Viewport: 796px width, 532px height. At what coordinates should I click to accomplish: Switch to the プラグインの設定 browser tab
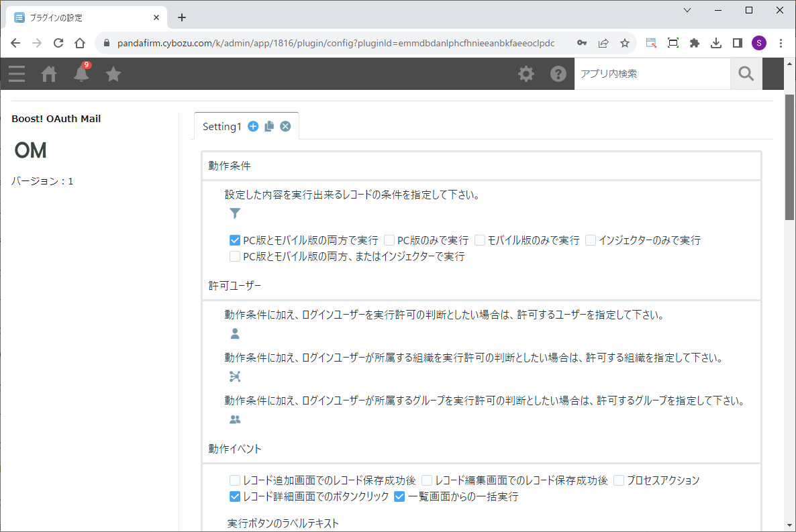(x=81, y=17)
